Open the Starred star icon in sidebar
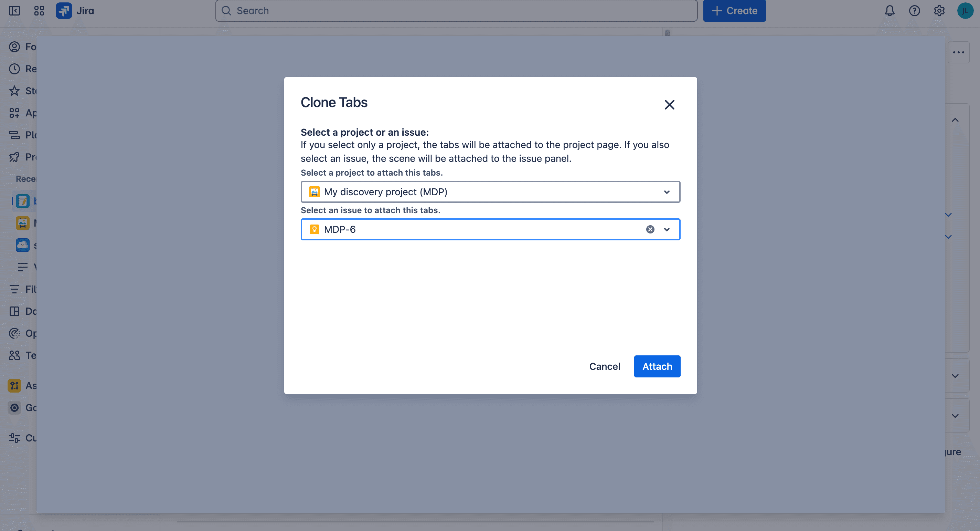 pyautogui.click(x=14, y=91)
